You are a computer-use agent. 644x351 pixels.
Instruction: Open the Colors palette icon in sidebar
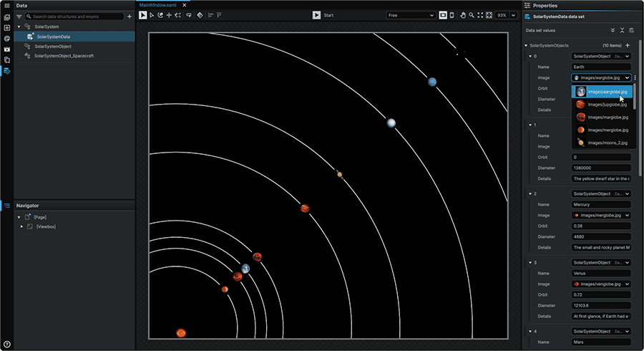click(x=7, y=39)
